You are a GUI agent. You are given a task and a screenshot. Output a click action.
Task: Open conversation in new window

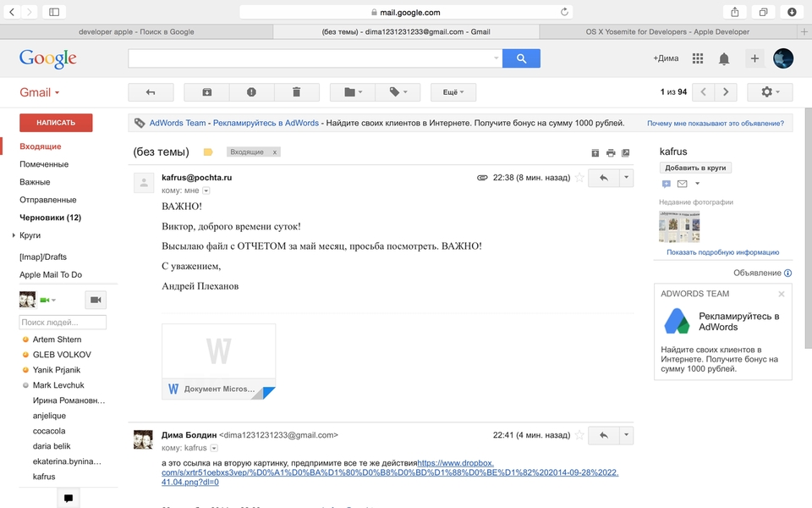(626, 153)
